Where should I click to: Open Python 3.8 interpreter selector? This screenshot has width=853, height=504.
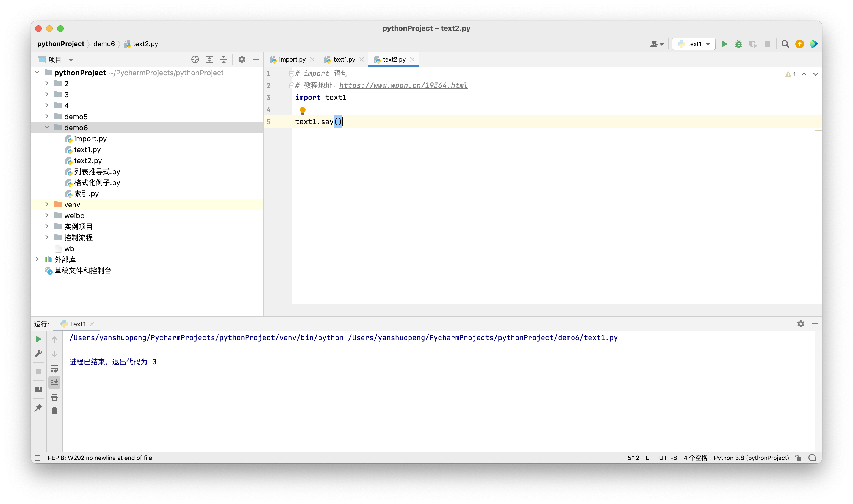coord(751,458)
